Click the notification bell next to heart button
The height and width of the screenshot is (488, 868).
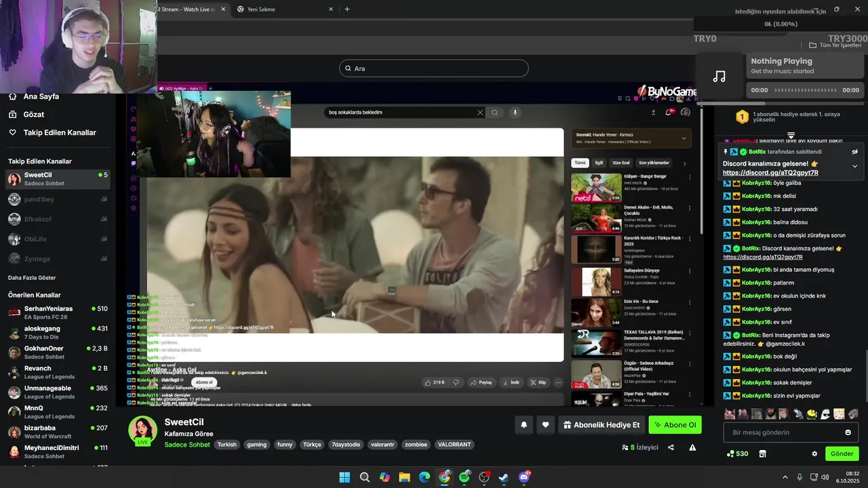(x=524, y=425)
